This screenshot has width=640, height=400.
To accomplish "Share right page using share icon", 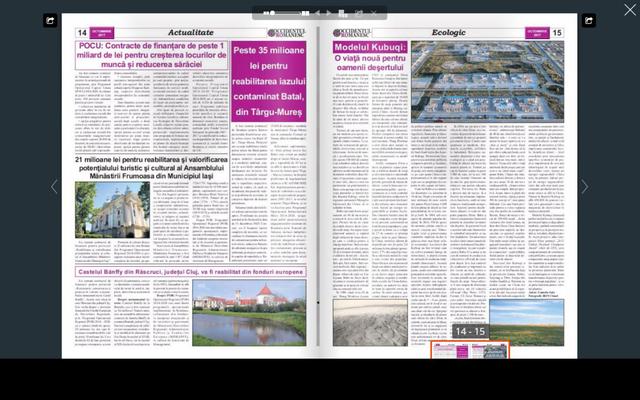I will [x=589, y=20].
